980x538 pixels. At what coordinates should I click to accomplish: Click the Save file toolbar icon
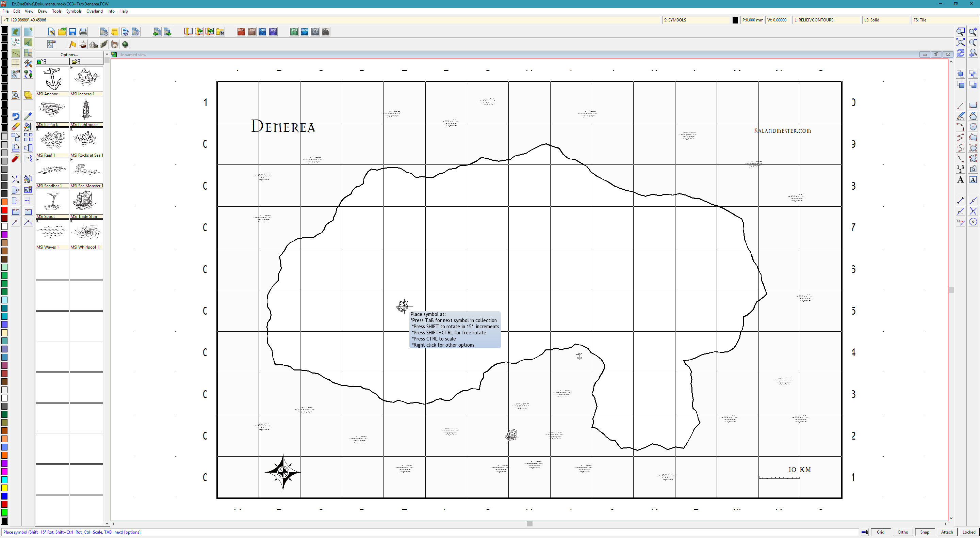[72, 32]
